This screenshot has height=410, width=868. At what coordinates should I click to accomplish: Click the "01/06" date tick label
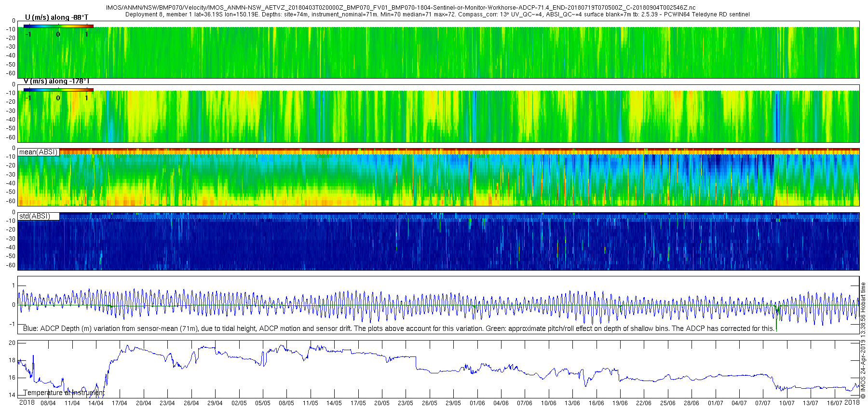click(477, 403)
